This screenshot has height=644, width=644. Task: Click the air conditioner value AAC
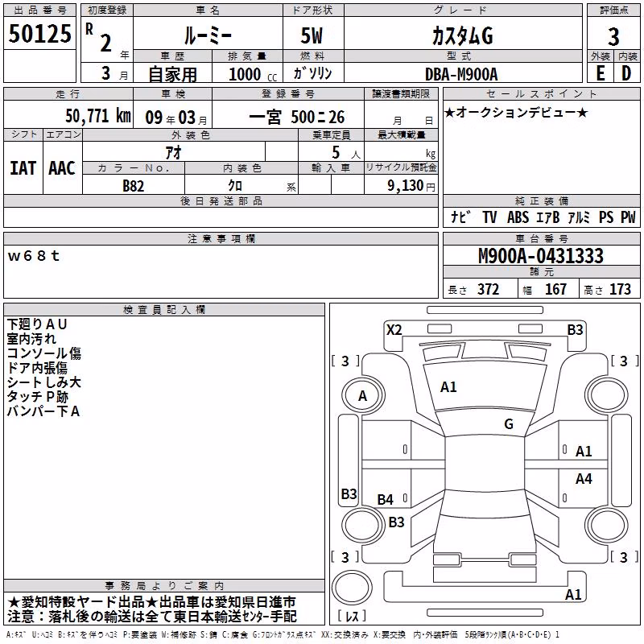click(62, 168)
